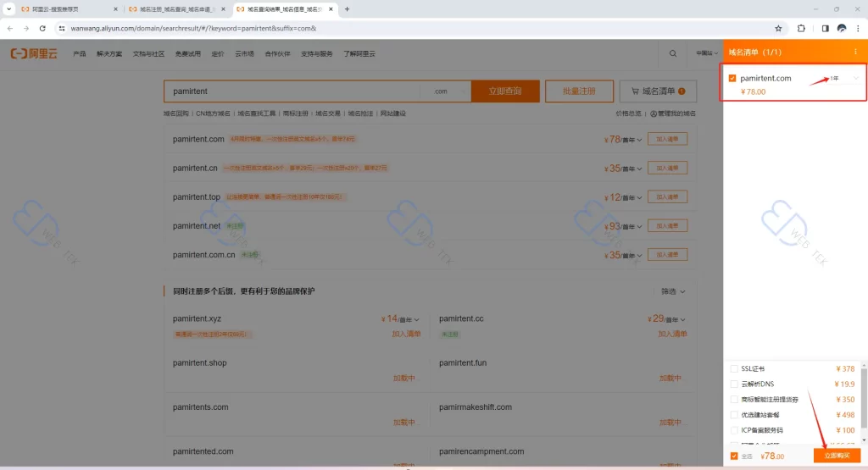
Task: Open the 免费试用 menu item
Action: [x=187, y=53]
